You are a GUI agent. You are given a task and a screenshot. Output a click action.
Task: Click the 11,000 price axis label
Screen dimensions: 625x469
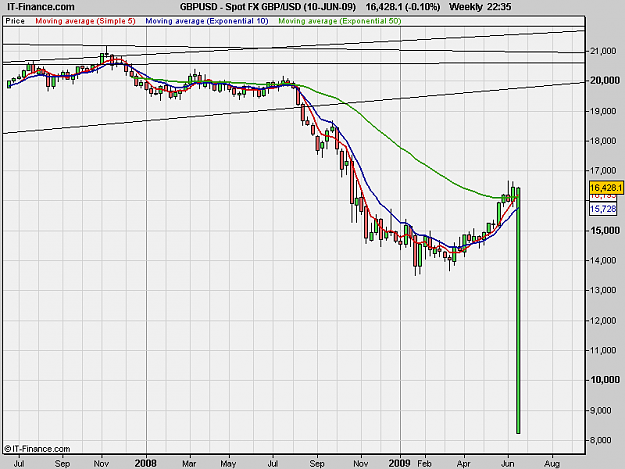603,350
